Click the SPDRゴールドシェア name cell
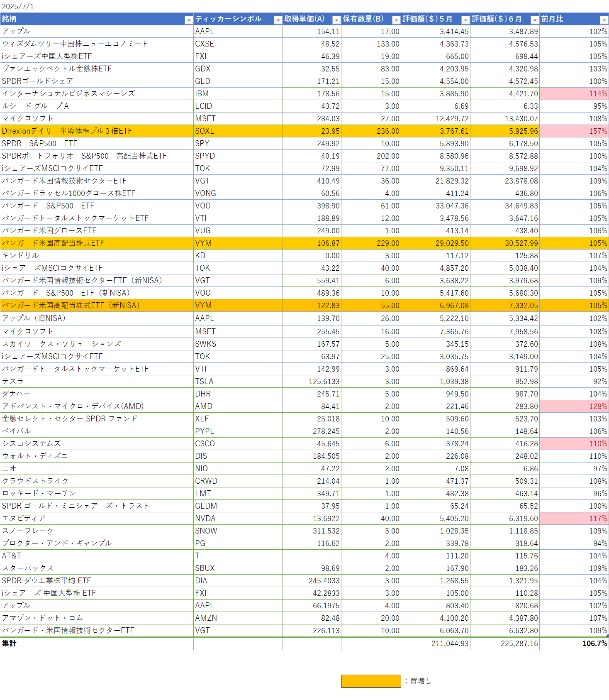Image resolution: width=609 pixels, height=700 pixels. [x=97, y=81]
